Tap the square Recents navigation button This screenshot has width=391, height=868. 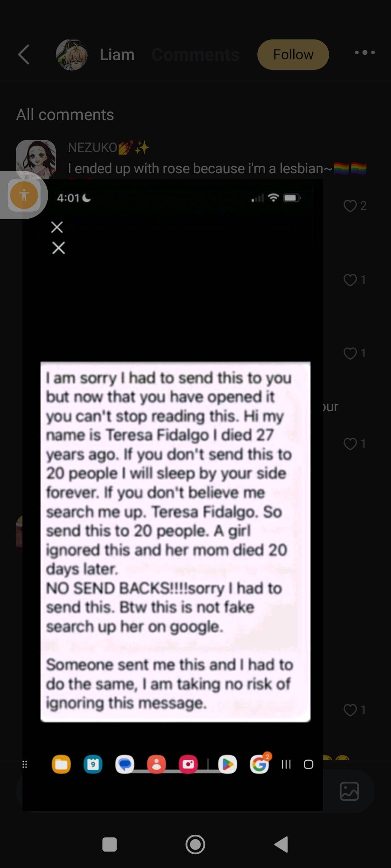coord(110,844)
